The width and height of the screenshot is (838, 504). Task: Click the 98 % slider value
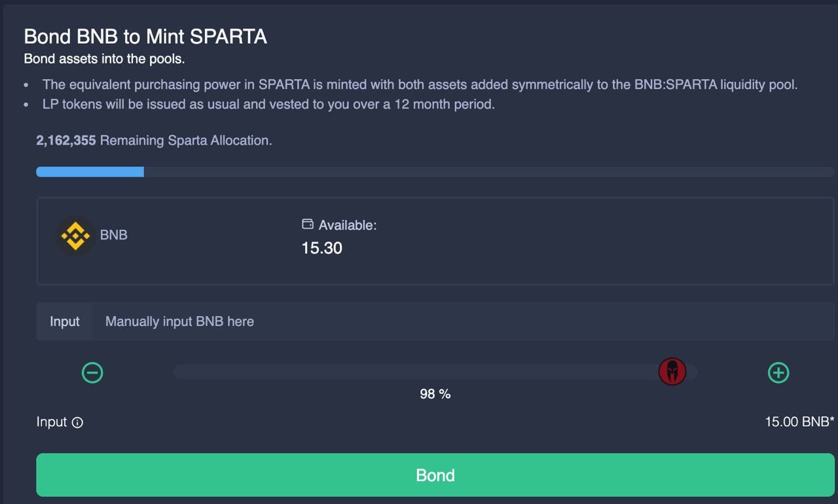435,394
